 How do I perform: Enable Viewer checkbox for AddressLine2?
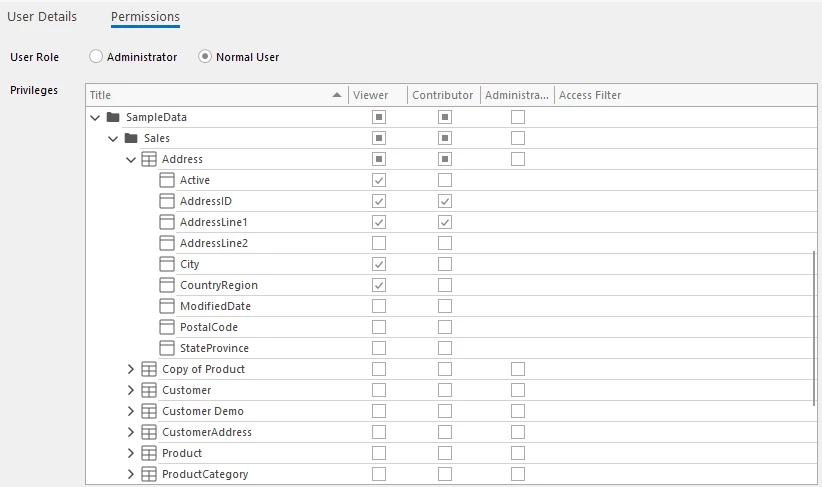pos(379,243)
